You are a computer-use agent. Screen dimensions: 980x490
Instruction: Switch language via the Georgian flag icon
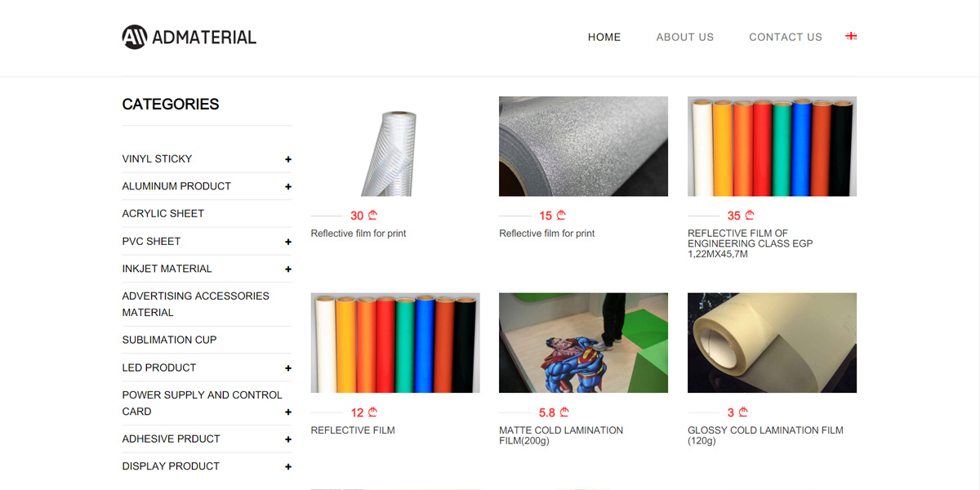[x=851, y=36]
